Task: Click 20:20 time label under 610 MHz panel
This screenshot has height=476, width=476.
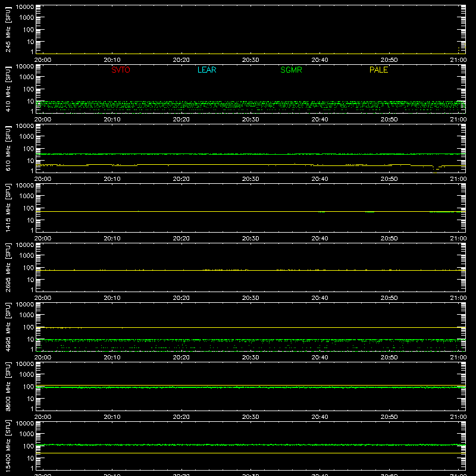Action: click(x=181, y=179)
